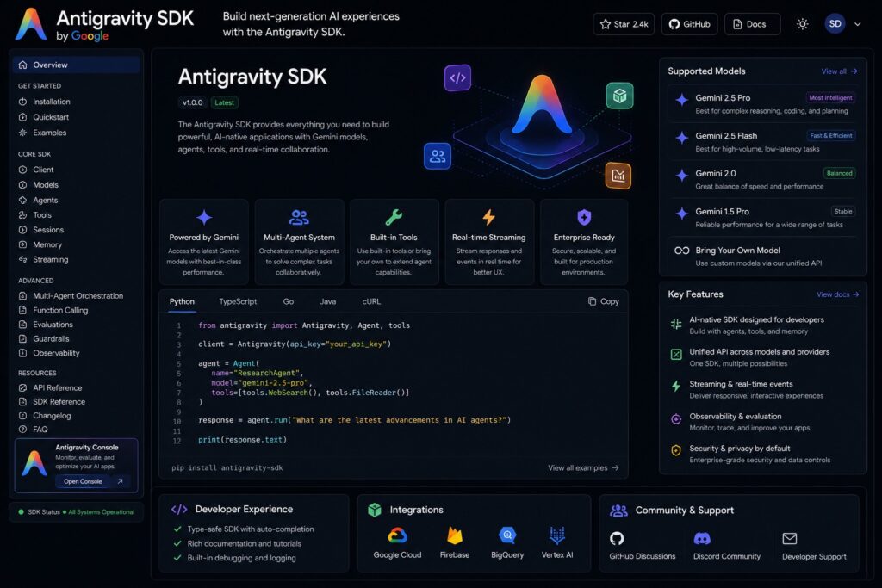Open Multi-Agent Orchestration page

(x=76, y=295)
